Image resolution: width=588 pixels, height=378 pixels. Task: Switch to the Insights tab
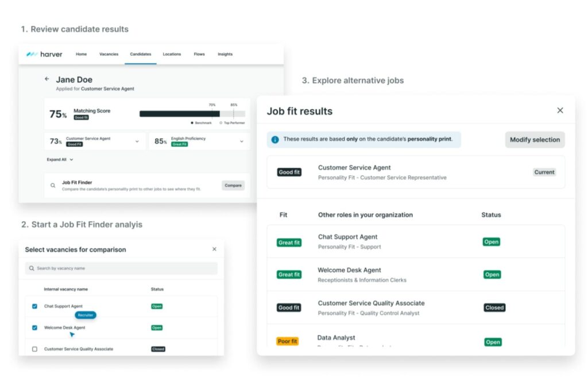click(225, 54)
